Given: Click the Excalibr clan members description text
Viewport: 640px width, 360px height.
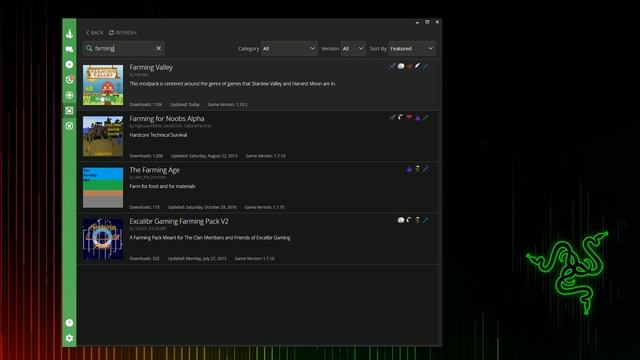Looking at the screenshot, I should (210, 238).
